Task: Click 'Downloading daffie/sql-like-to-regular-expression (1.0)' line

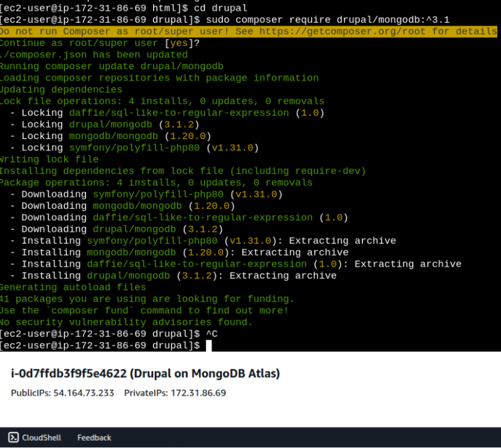Action: pos(179,218)
